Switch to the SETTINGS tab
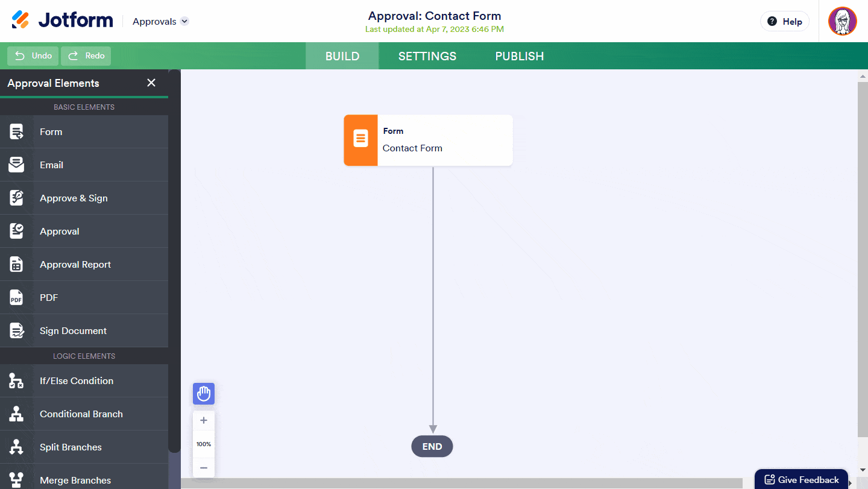The image size is (868, 489). (427, 56)
